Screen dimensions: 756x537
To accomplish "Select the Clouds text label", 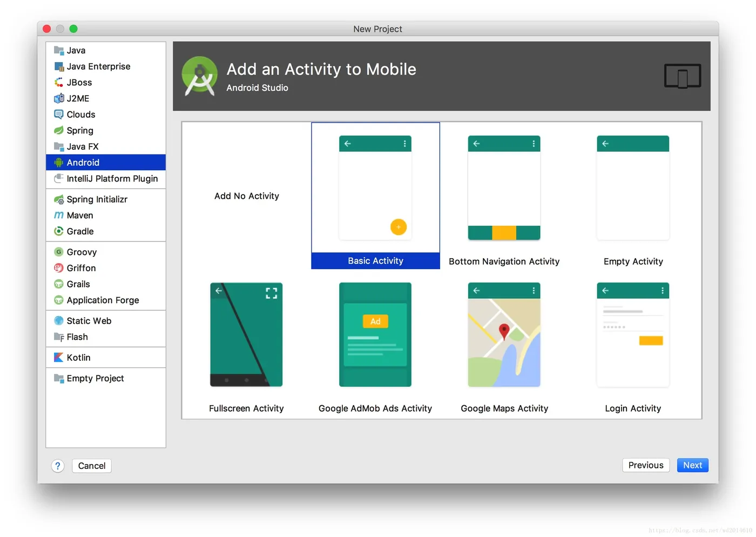I will pyautogui.click(x=81, y=115).
